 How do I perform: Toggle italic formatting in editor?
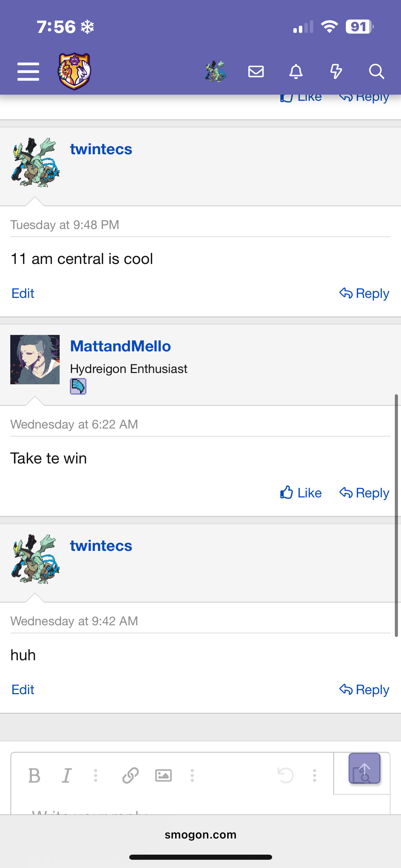pyautogui.click(x=66, y=775)
